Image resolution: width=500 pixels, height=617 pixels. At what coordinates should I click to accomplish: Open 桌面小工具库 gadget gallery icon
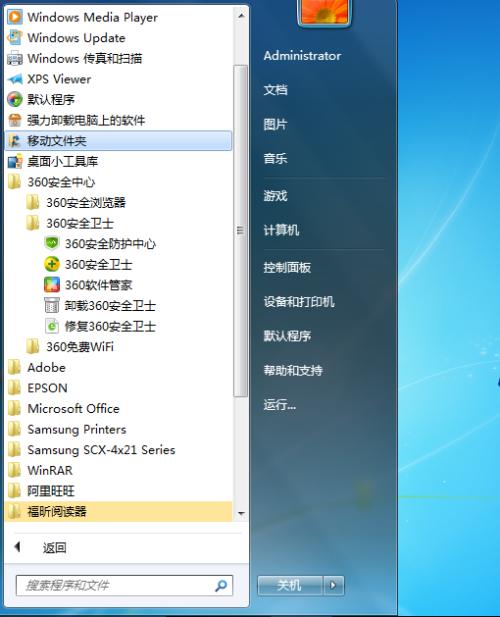pyautogui.click(x=15, y=161)
